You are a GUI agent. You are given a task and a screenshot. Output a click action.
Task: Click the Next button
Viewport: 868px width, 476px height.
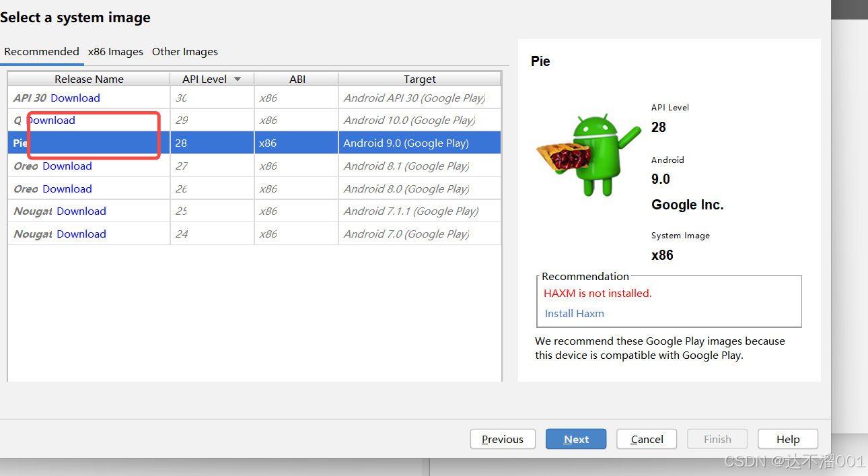(x=576, y=439)
